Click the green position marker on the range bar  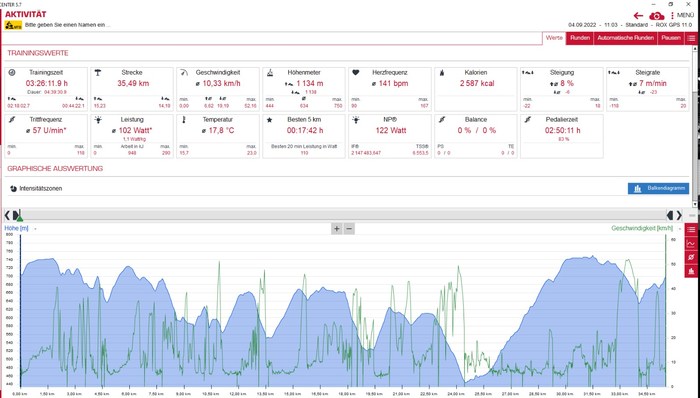point(20,218)
